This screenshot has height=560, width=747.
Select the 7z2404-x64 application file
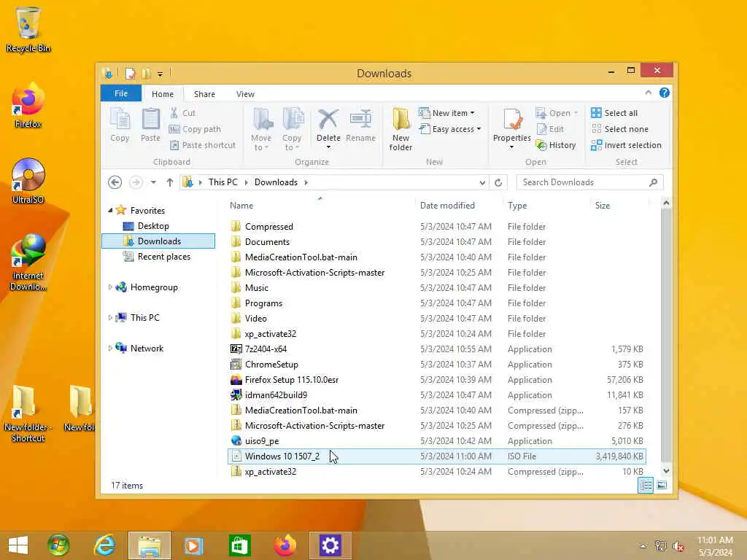tap(436, 349)
